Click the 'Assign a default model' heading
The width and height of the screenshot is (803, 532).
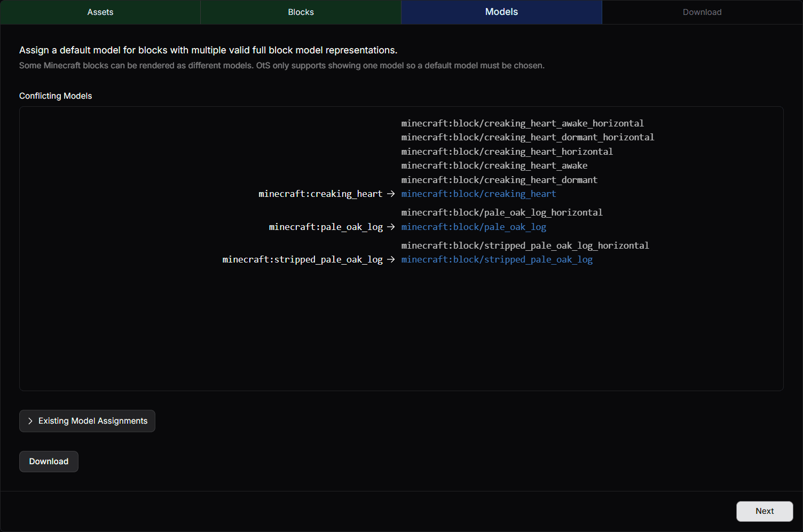pyautogui.click(x=208, y=50)
